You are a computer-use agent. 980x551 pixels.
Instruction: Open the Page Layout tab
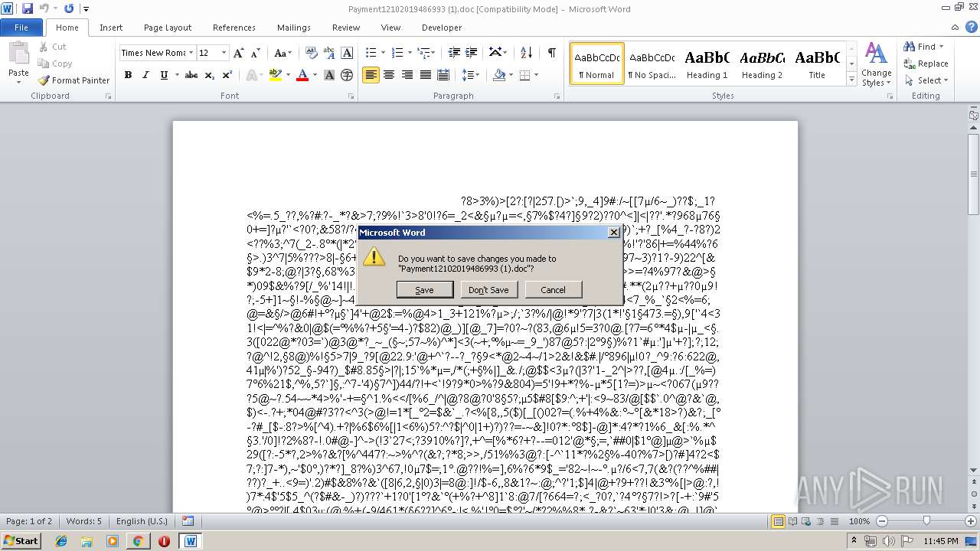coord(168,28)
